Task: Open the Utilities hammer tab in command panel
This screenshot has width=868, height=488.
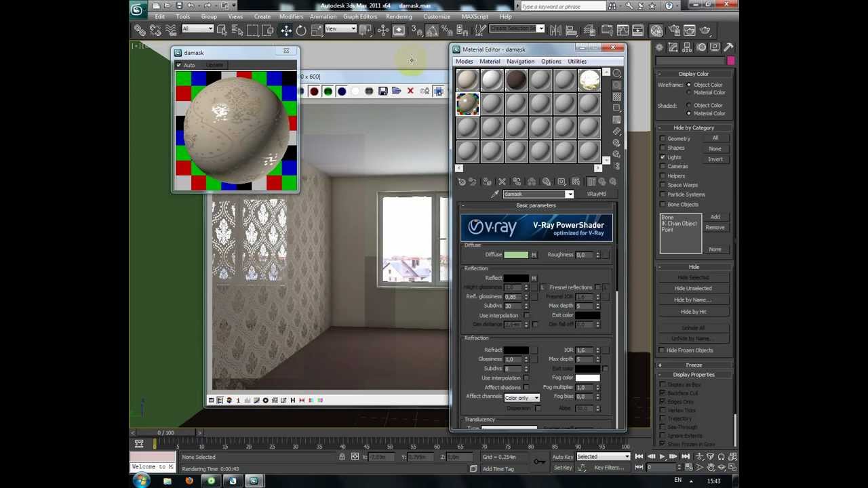Action: pyautogui.click(x=728, y=47)
